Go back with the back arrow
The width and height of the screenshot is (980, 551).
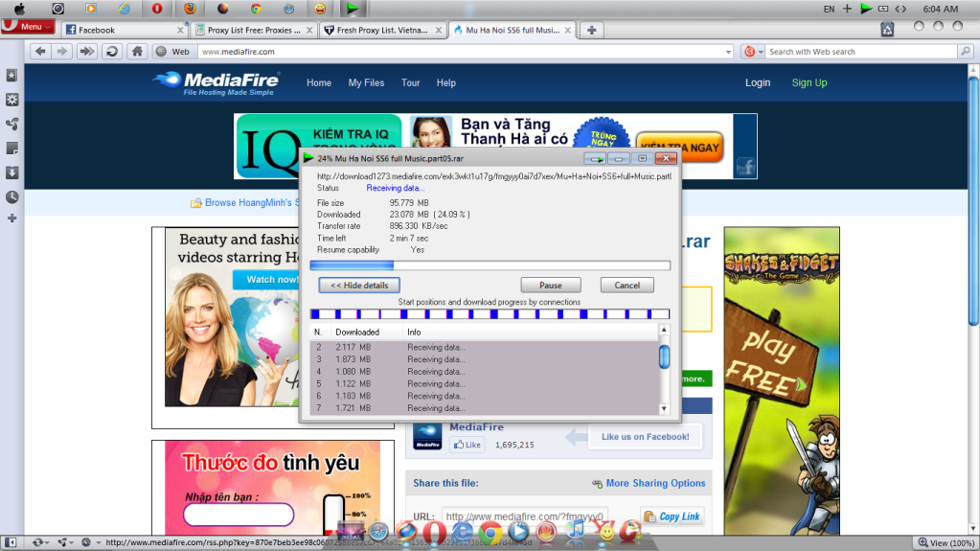40,52
